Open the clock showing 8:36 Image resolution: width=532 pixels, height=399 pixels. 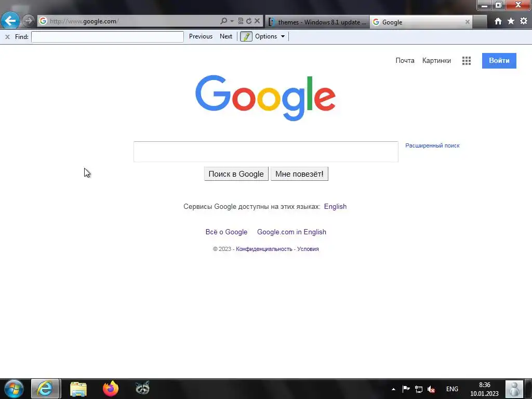(484, 389)
